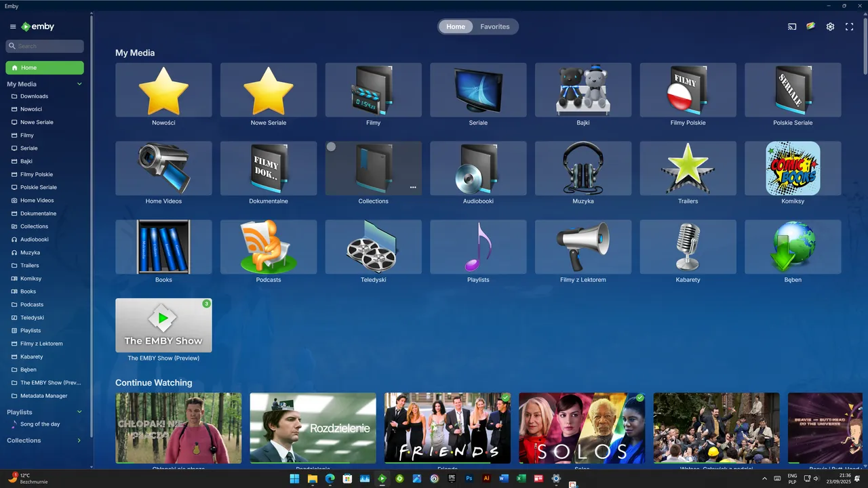Open the Home Videos camcorder tile
Screen dimensions: 868x488
(163, 168)
